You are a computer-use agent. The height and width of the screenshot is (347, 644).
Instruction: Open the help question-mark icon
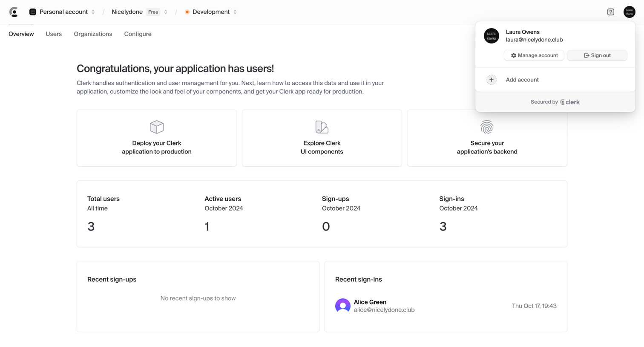(611, 12)
